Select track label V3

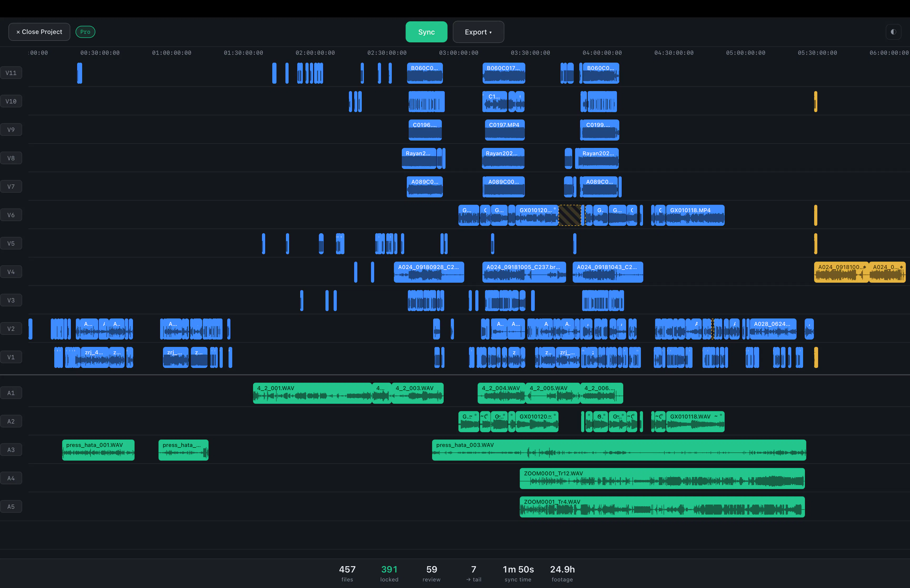[x=11, y=301]
